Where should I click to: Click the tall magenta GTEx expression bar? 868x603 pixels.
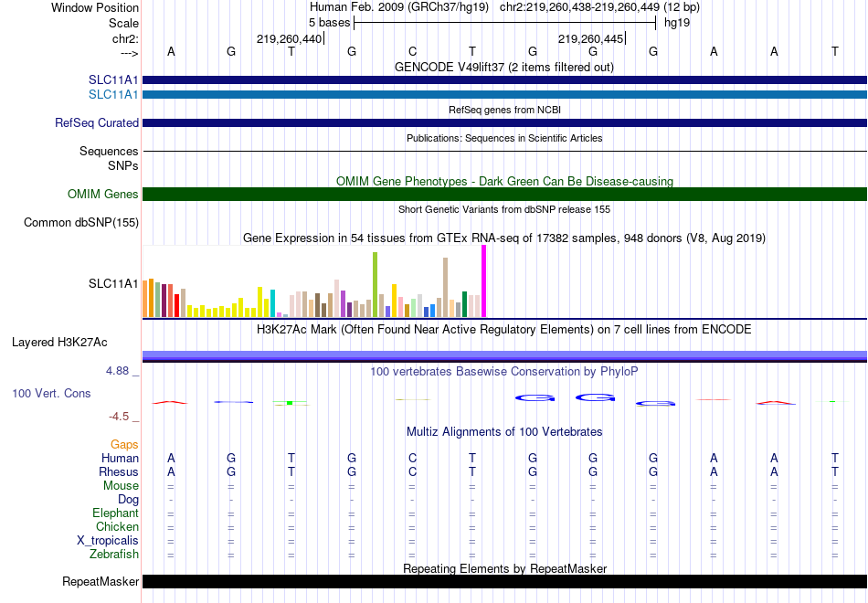point(484,281)
